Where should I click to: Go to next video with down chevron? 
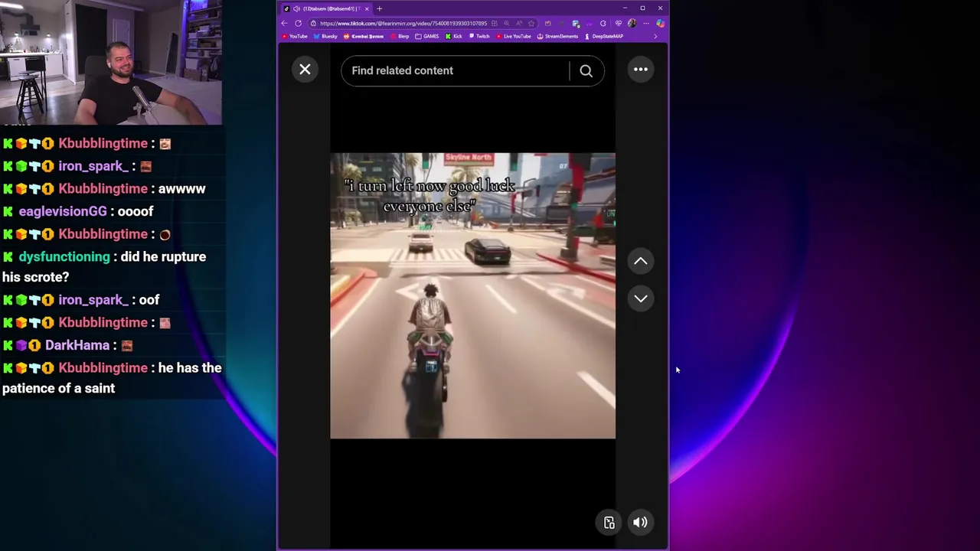coord(641,298)
